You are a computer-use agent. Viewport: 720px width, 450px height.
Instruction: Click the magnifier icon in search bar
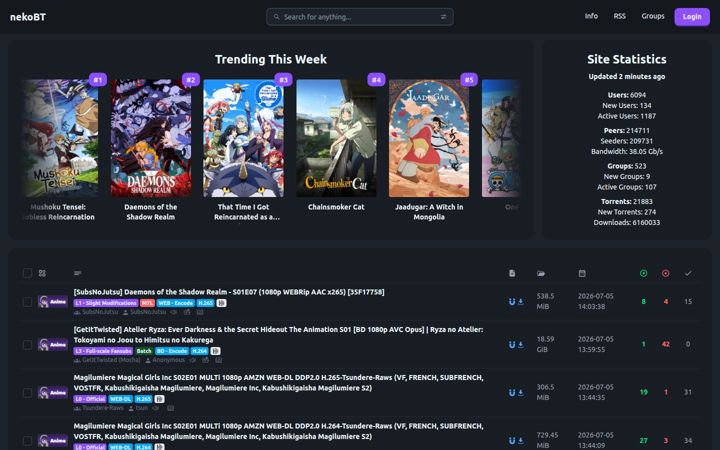point(276,17)
